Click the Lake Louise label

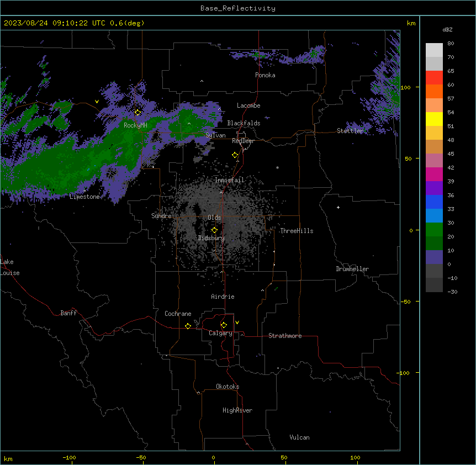[10, 267]
